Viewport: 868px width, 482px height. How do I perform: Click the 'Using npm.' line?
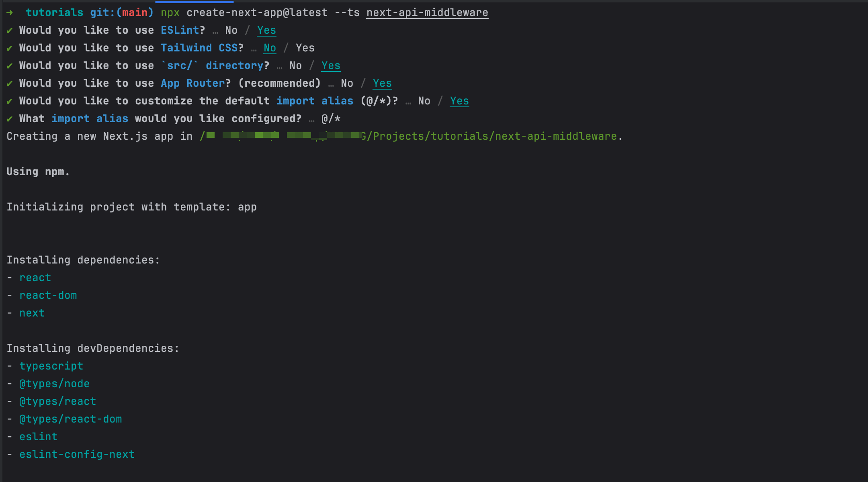[x=38, y=172]
